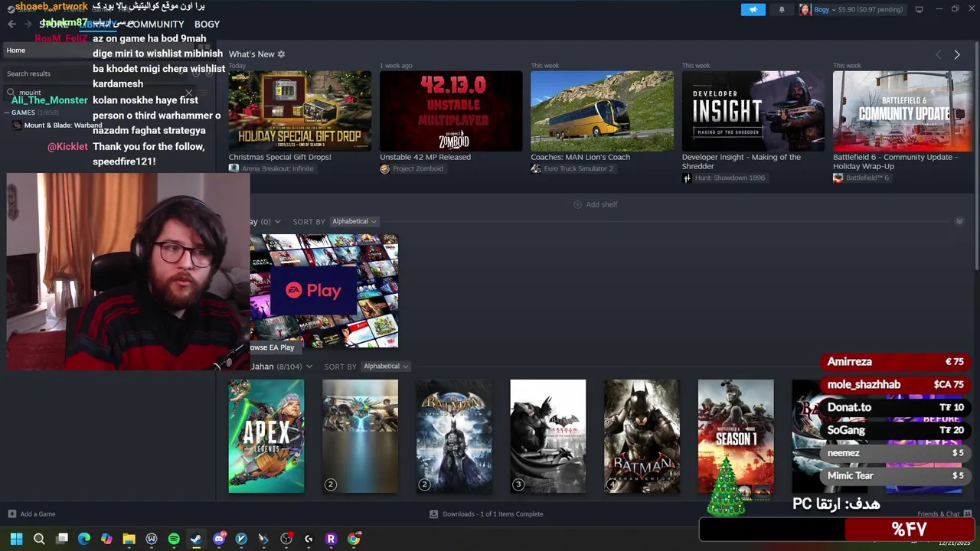Open Unstable Multiplayer Zomboid thumbnail

pyautogui.click(x=451, y=111)
